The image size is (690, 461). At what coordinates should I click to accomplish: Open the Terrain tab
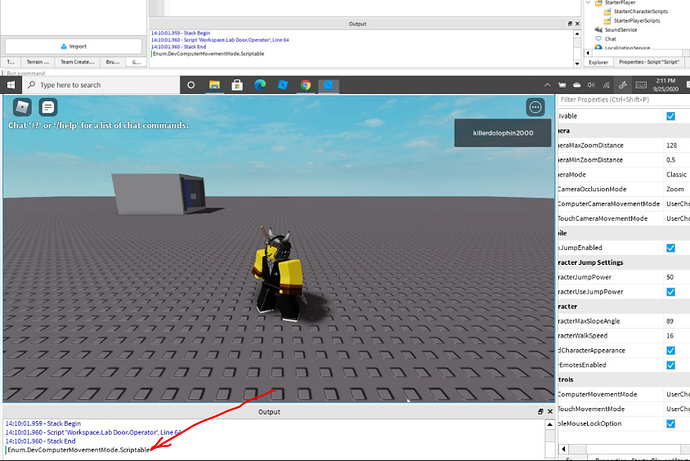38,62
